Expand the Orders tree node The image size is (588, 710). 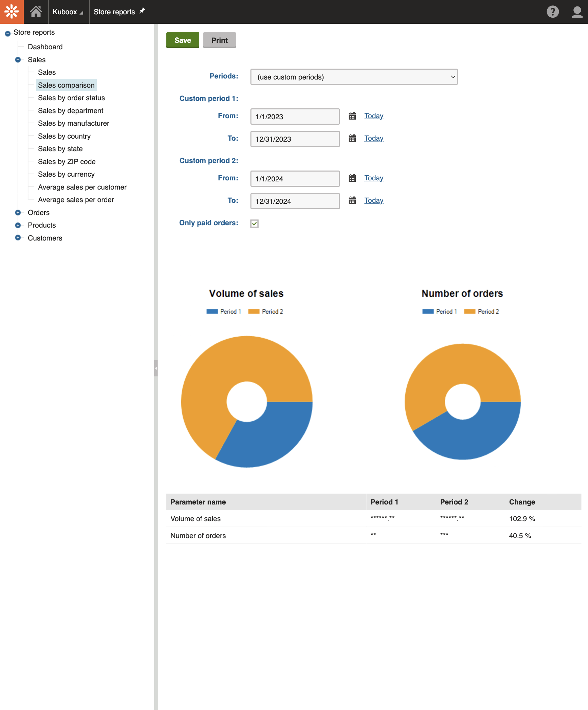pyautogui.click(x=18, y=213)
